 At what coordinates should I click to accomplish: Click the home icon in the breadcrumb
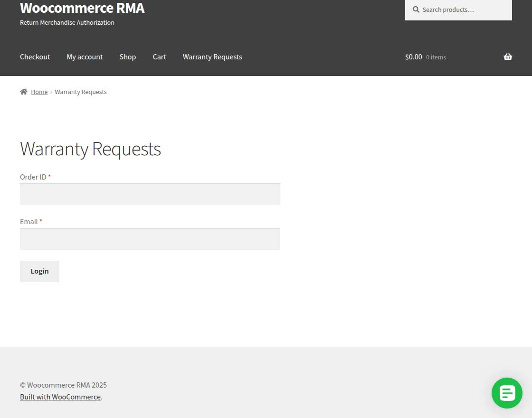[23, 91]
